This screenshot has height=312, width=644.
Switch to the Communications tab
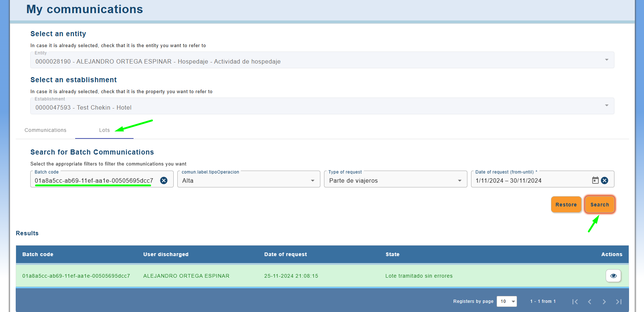pyautogui.click(x=46, y=130)
